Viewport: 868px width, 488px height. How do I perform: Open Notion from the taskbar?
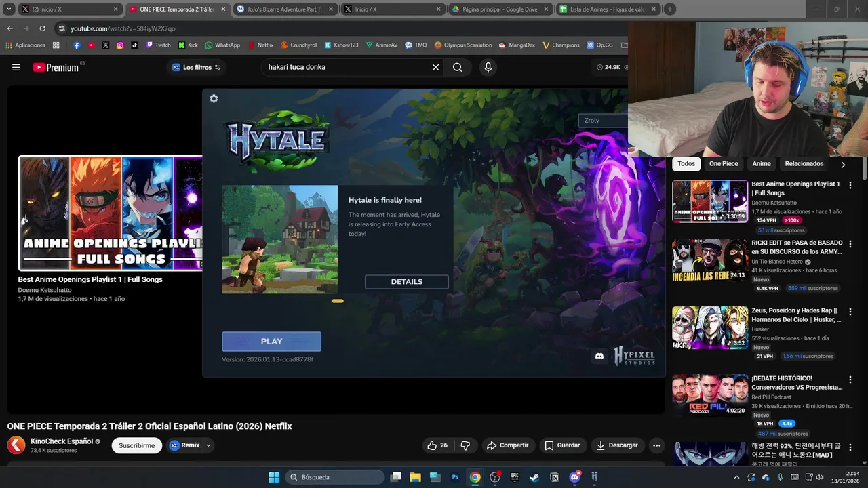tap(555, 477)
